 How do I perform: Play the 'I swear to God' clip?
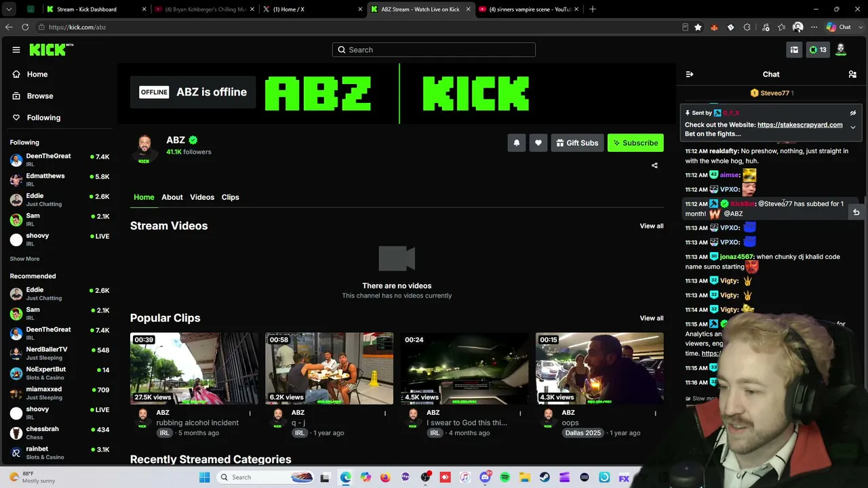[x=465, y=368]
